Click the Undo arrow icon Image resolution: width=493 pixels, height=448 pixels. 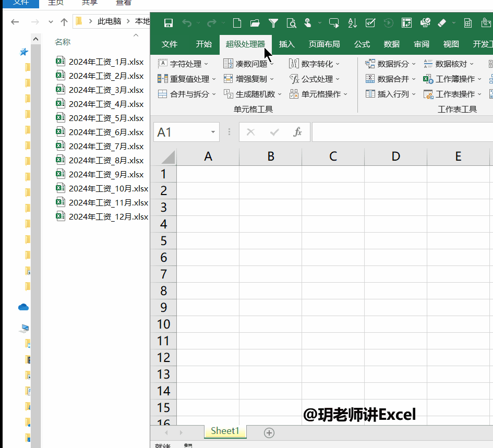click(187, 23)
